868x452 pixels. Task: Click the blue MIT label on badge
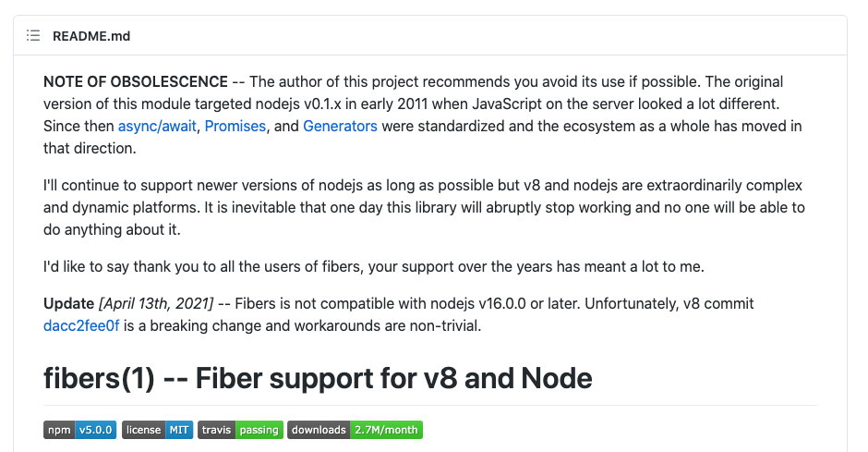coord(179,430)
